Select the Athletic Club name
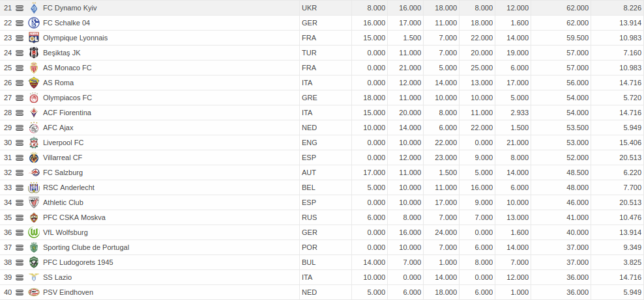The image size is (644, 300). [x=63, y=202]
